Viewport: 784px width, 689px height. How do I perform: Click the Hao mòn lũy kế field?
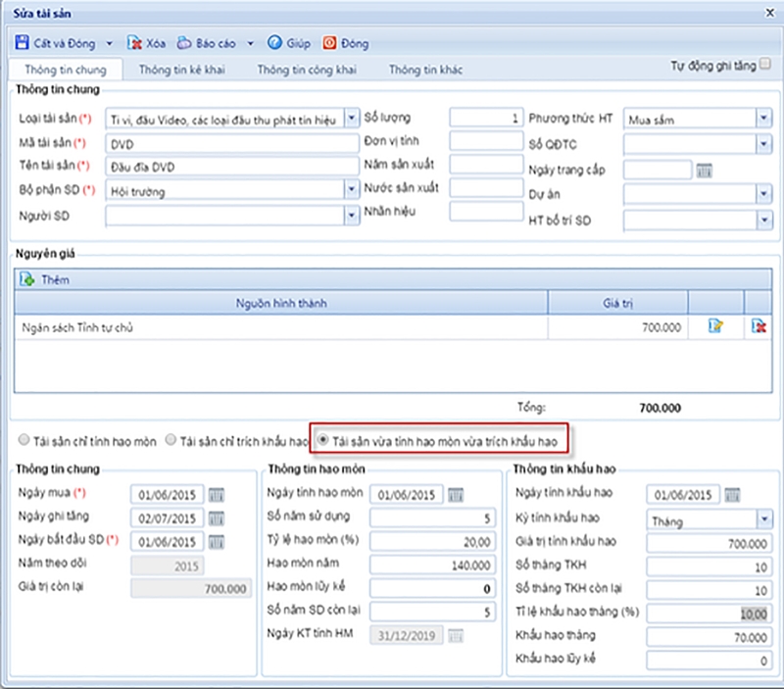pyautogui.click(x=432, y=588)
